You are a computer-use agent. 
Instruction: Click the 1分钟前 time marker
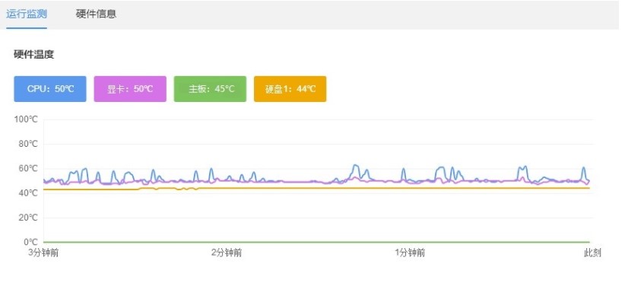(410, 253)
